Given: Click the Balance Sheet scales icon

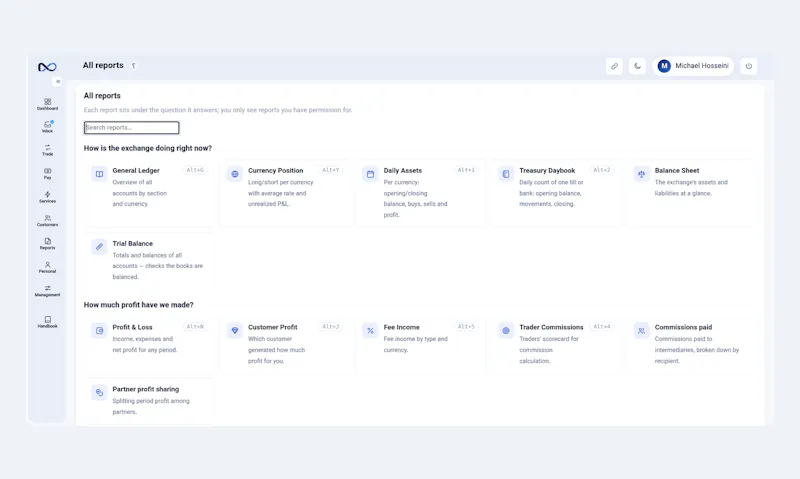Looking at the screenshot, I should [x=641, y=174].
